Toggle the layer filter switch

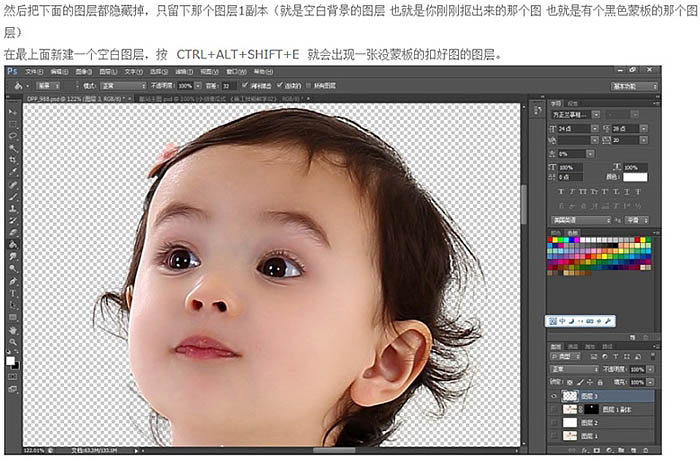point(653,356)
